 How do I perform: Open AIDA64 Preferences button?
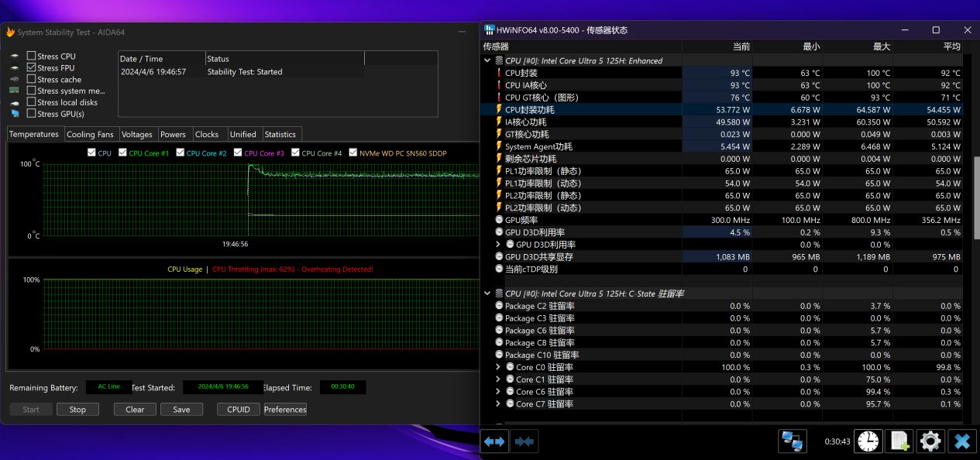click(285, 410)
